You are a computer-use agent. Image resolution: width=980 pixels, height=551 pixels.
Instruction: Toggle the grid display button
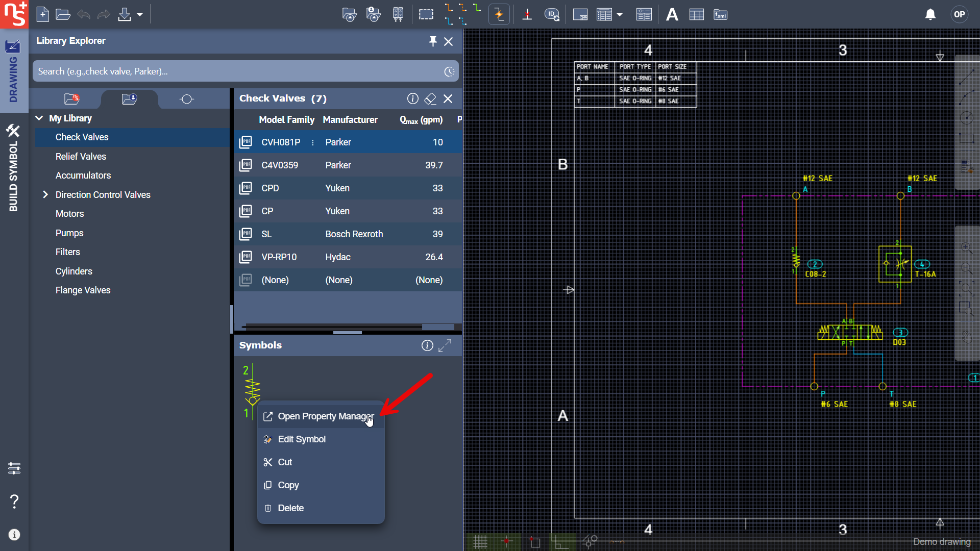tap(480, 541)
